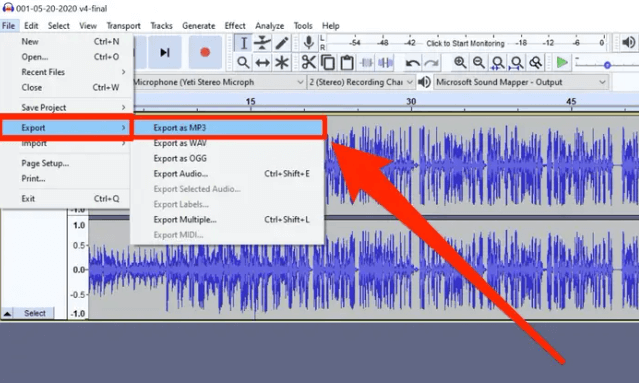Adjust the play-at-speed slider
The width and height of the screenshot is (639, 383).
pyautogui.click(x=607, y=64)
